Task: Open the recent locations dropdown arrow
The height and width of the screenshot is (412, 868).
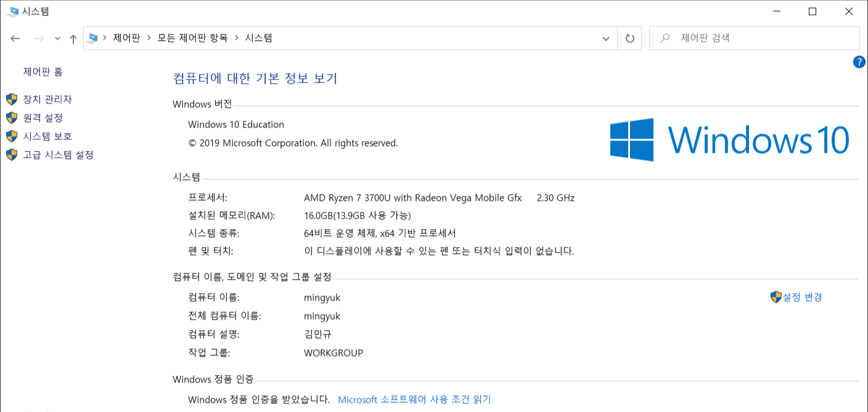Action: pyautogui.click(x=57, y=39)
